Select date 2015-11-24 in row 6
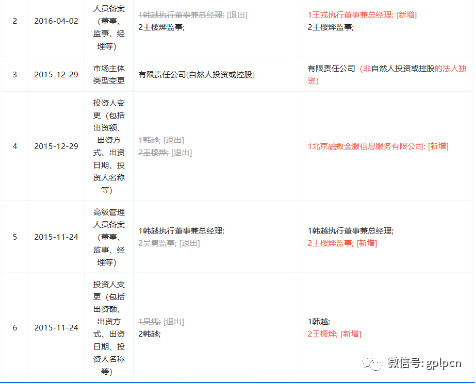 coord(56,328)
